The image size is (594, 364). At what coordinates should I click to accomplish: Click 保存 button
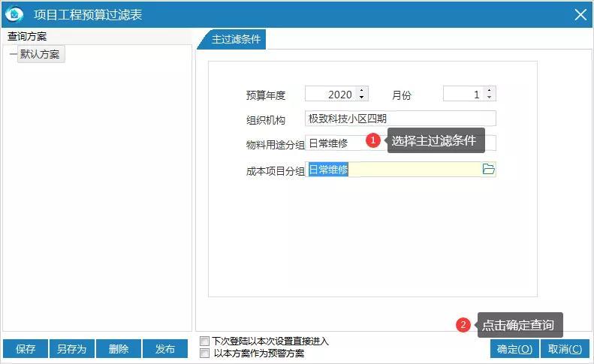pyautogui.click(x=26, y=348)
